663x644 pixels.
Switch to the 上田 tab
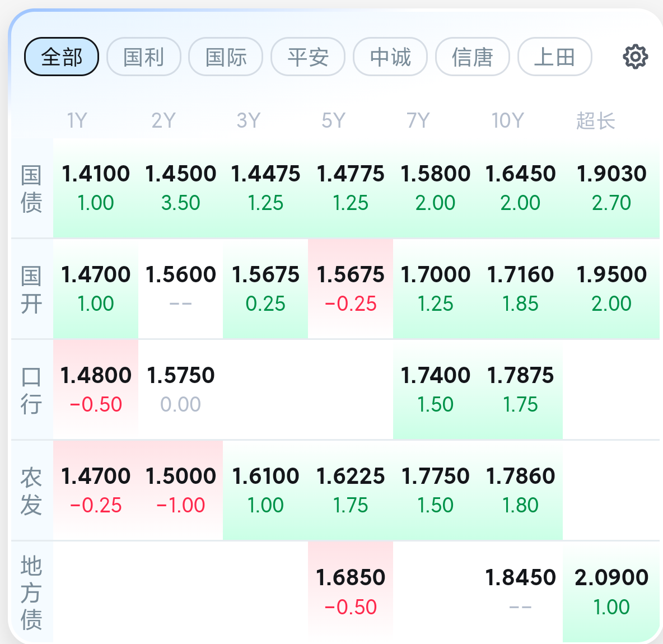(x=555, y=57)
